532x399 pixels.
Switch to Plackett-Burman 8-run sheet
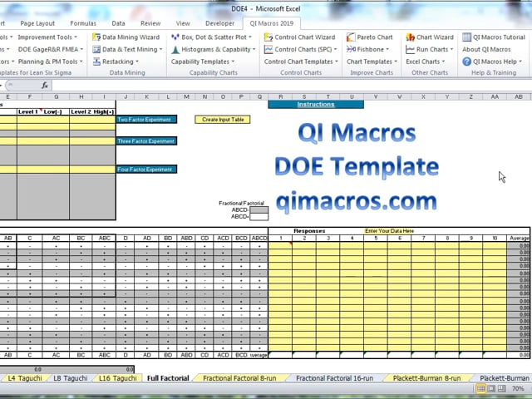(426, 378)
